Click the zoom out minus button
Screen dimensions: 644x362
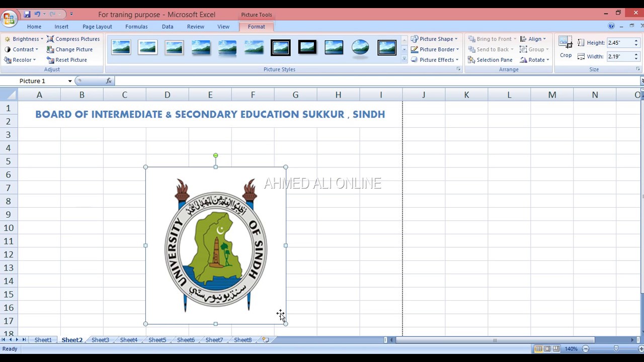pyautogui.click(x=585, y=349)
